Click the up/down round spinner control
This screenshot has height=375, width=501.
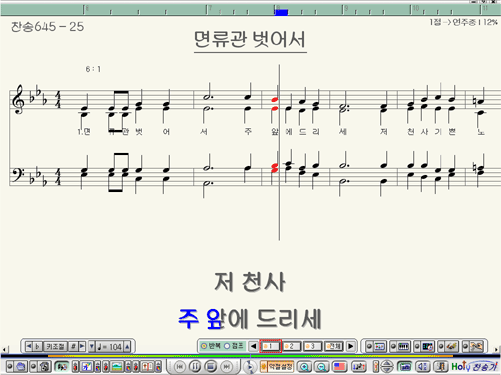pos(387,367)
